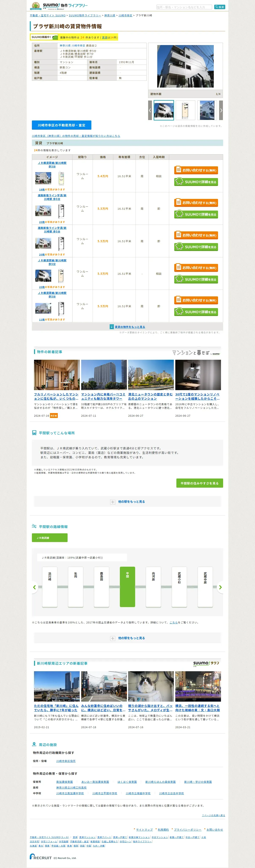Screen dimensions: 255x868
Task: Click the down arrow icon beside 賃貸の物件をもっと見る
Action: tap(112, 327)
